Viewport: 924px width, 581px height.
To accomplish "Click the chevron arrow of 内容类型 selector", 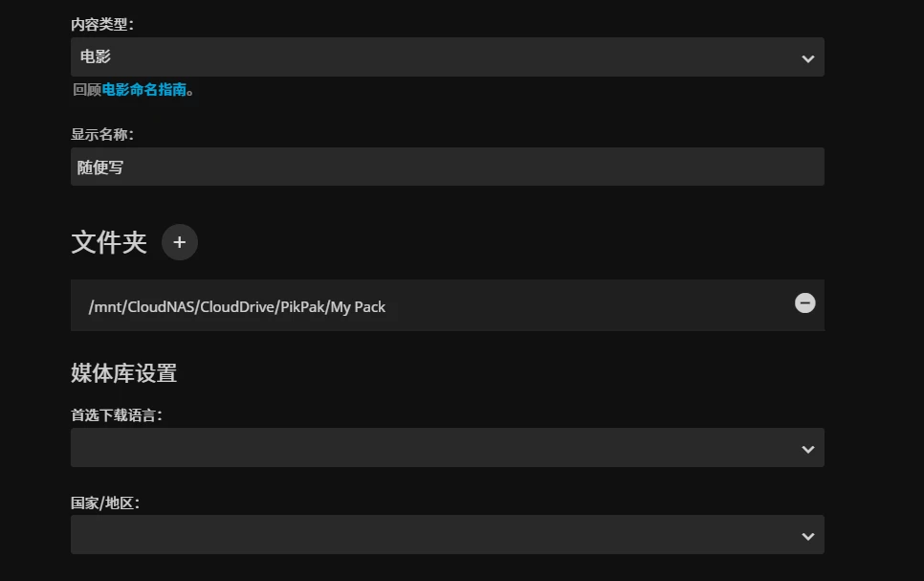I will click(807, 58).
